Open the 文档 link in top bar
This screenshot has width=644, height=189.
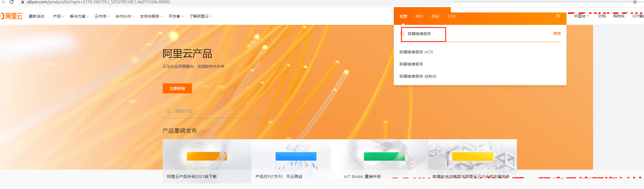pos(602,16)
